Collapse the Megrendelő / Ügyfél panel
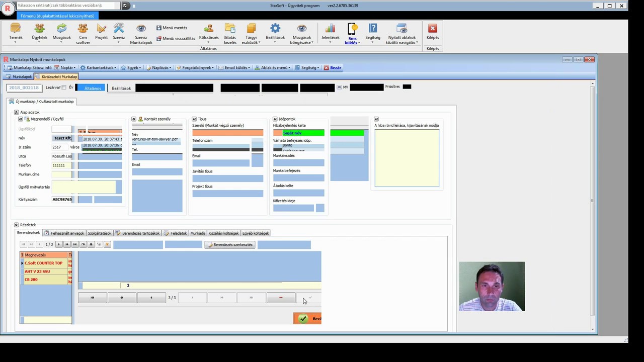Screen dimensions: 644x362 (x=21, y=119)
